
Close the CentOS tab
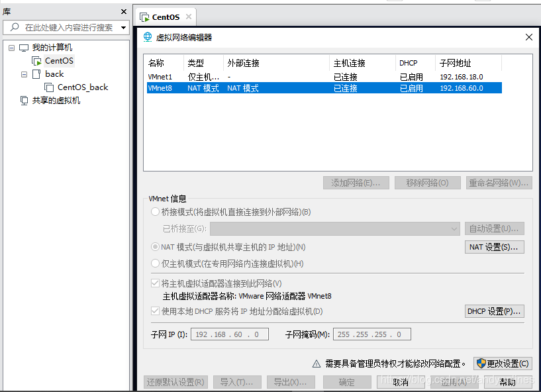pyautogui.click(x=189, y=17)
